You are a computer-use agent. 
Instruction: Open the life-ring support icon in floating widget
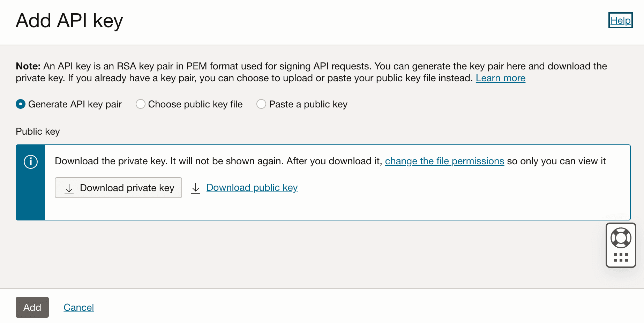point(621,238)
